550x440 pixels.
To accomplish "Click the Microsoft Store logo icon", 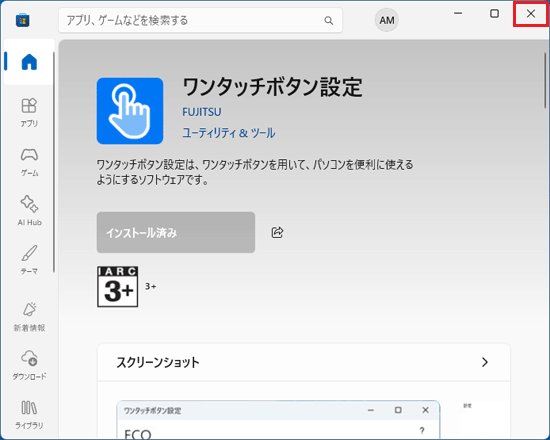I will [x=22, y=20].
